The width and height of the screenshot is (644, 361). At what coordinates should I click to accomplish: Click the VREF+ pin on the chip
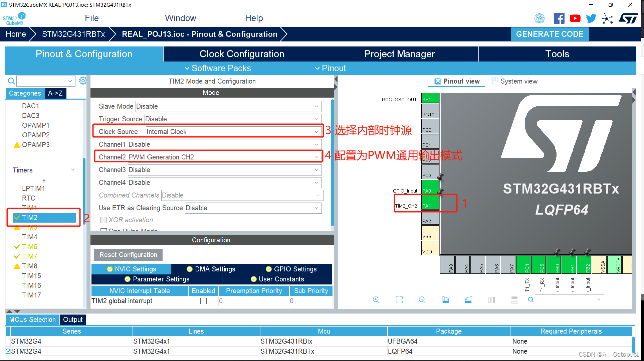615,265
